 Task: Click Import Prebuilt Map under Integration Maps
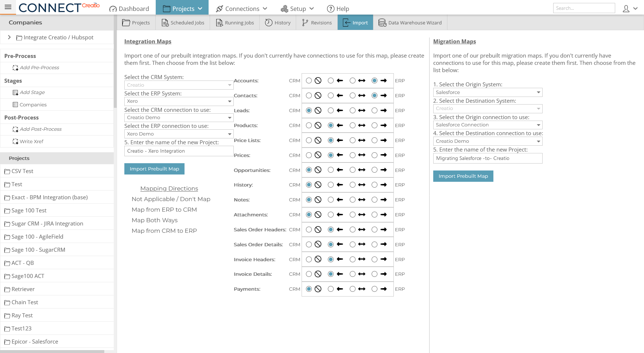[x=154, y=169]
